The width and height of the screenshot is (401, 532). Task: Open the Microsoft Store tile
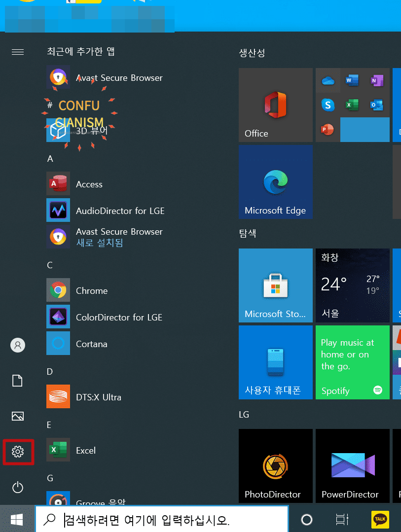pos(276,285)
